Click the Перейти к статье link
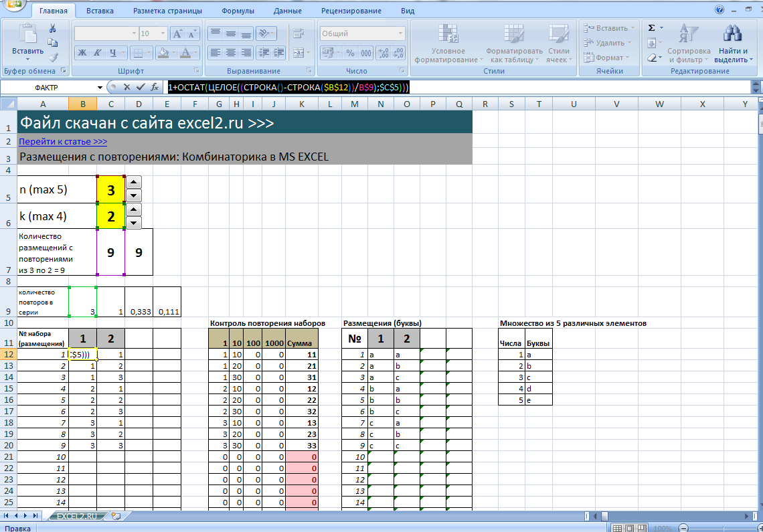Image resolution: width=763 pixels, height=532 pixels. pos(63,142)
